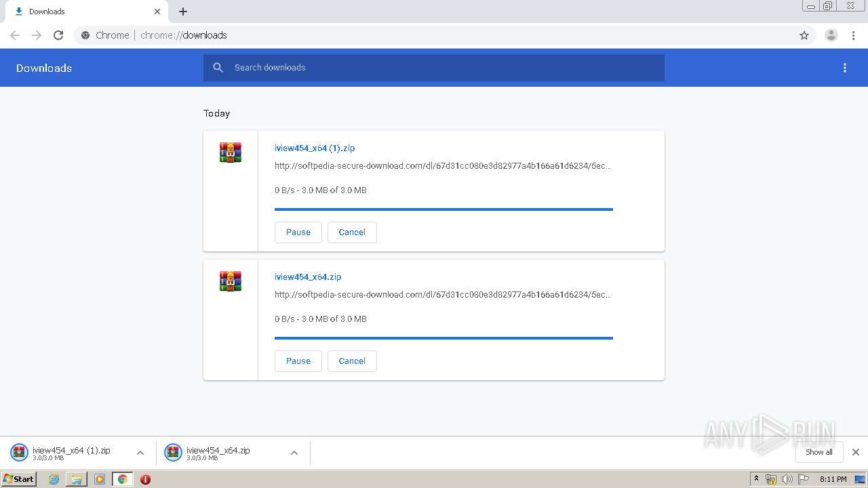Open the Windows Start menu
Screen dimensions: 868x488
coord(19,479)
